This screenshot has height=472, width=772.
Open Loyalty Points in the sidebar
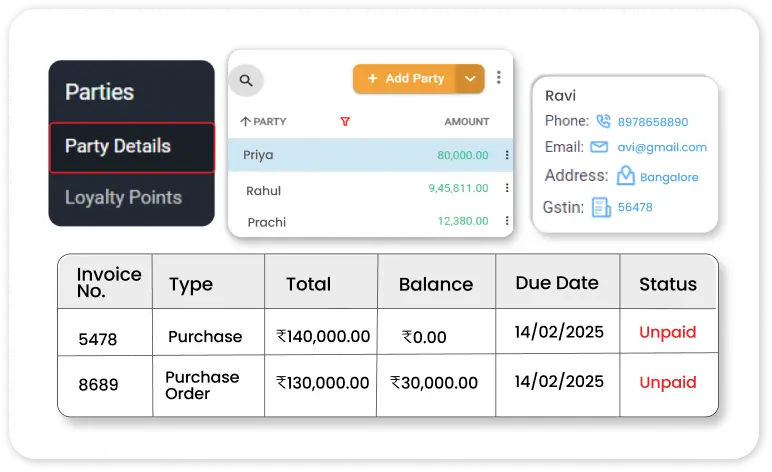[x=123, y=197]
